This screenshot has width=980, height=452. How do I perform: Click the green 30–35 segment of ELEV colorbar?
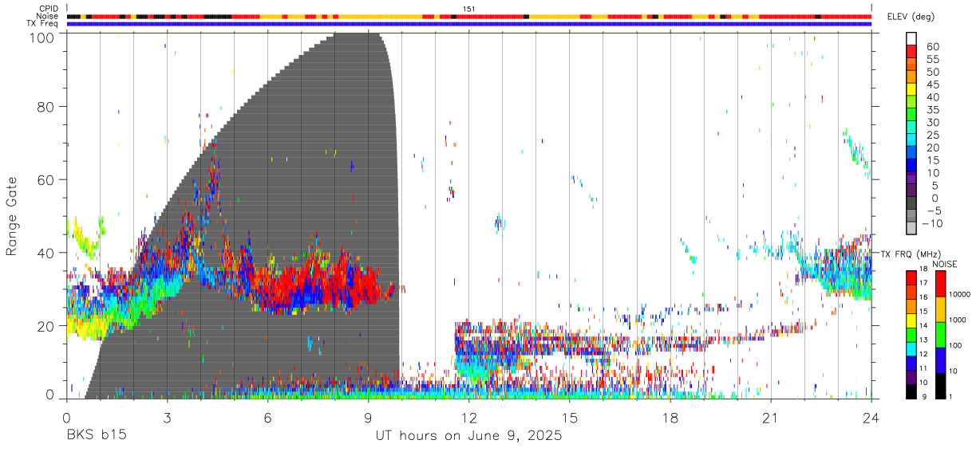pos(911,115)
